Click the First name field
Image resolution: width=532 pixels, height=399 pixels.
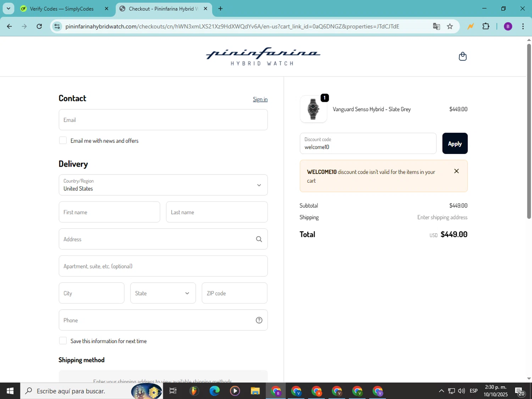pos(109,212)
